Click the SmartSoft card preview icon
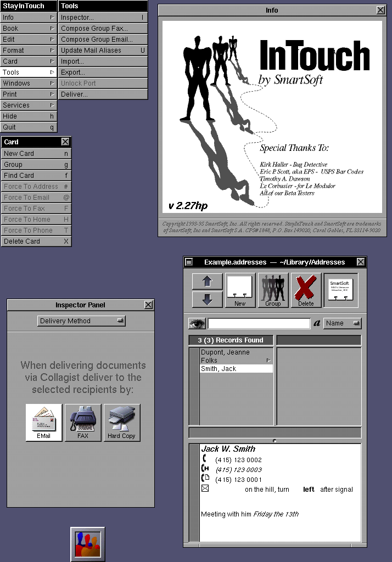 341,290
